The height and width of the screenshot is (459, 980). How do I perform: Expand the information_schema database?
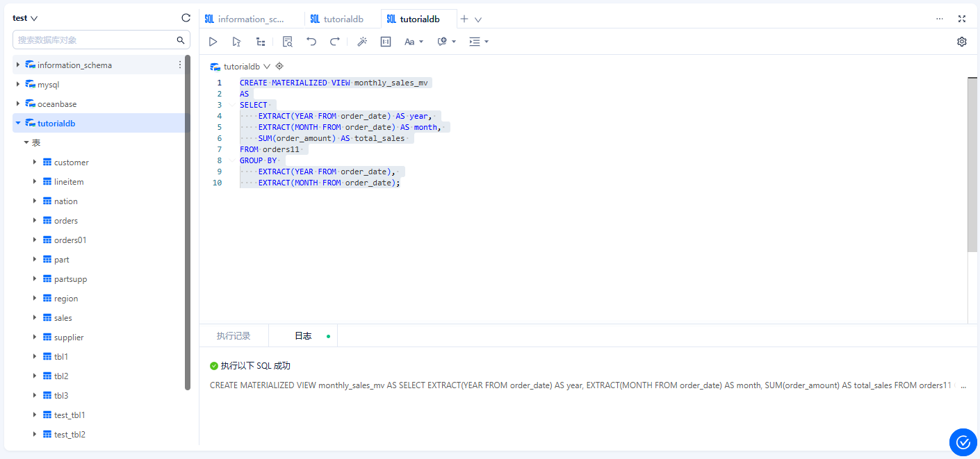coord(18,65)
